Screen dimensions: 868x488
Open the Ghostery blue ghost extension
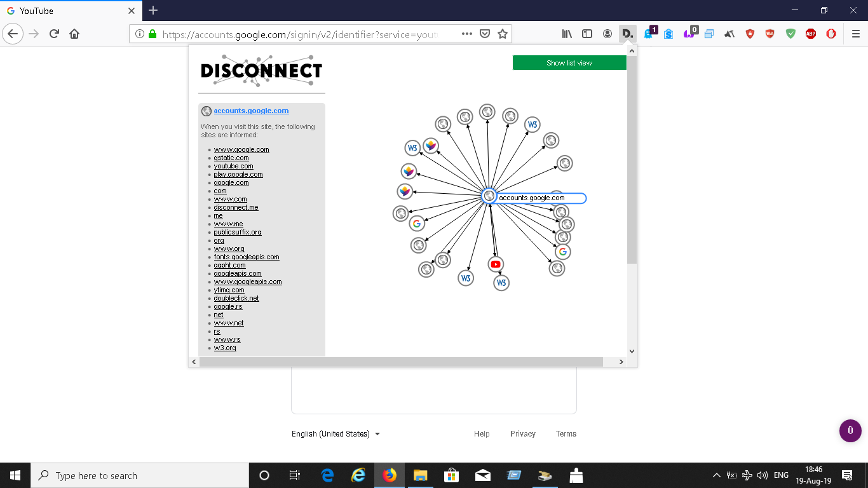point(649,34)
